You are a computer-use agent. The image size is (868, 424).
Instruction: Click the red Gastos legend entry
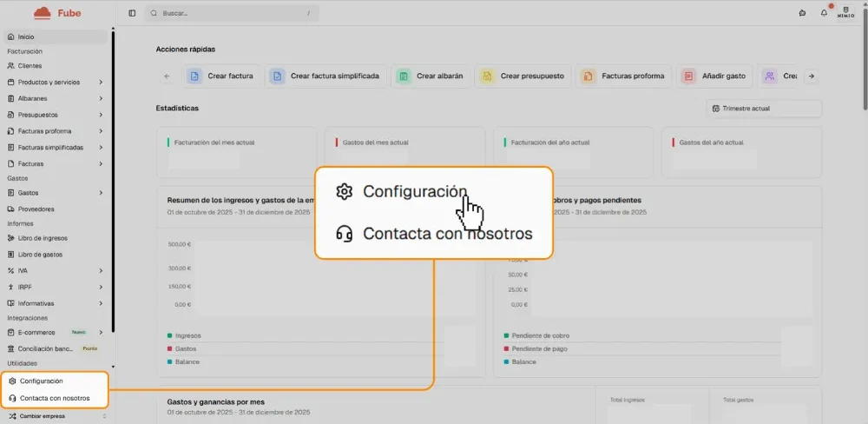(181, 348)
